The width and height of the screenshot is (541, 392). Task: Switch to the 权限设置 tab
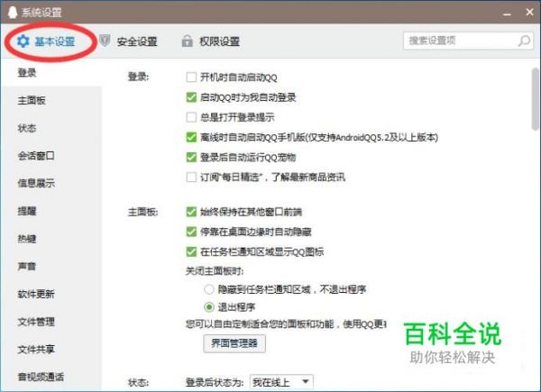211,41
